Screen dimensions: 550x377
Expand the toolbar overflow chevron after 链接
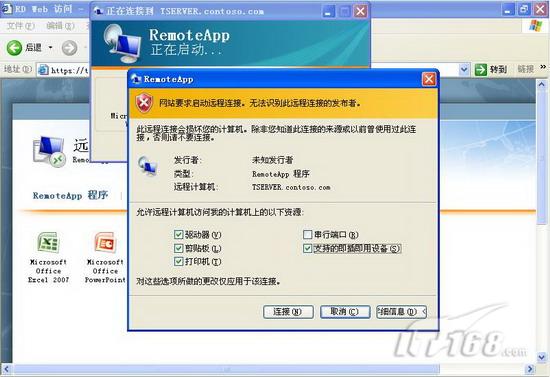(543, 67)
